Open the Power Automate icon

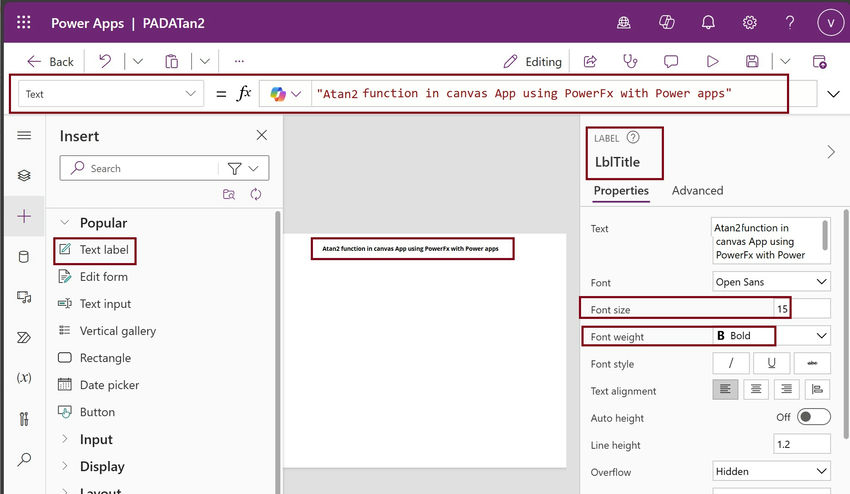click(24, 338)
